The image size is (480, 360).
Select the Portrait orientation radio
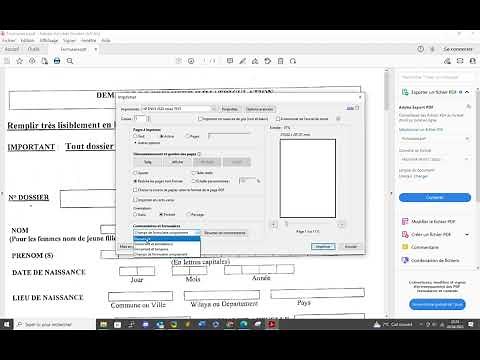[161, 214]
